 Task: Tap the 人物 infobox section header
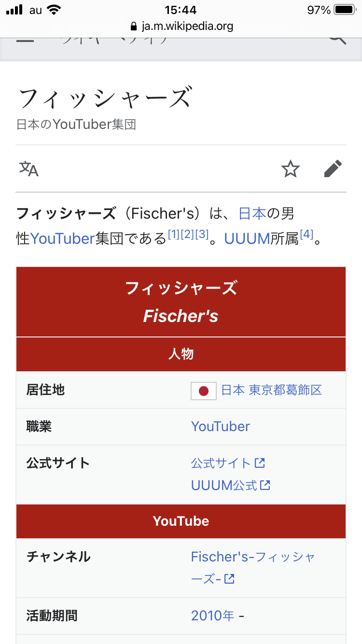[181, 354]
